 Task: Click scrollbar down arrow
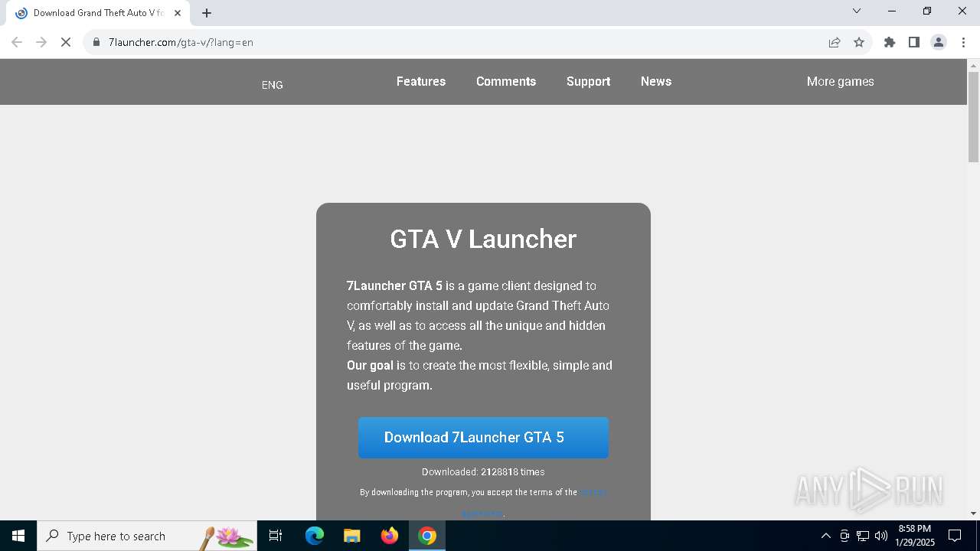coord(973,513)
